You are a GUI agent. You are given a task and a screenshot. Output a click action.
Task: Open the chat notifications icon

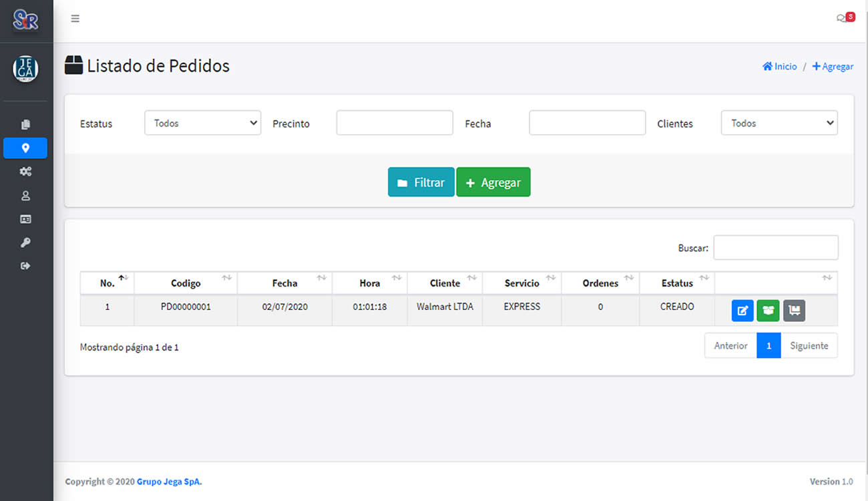[844, 18]
